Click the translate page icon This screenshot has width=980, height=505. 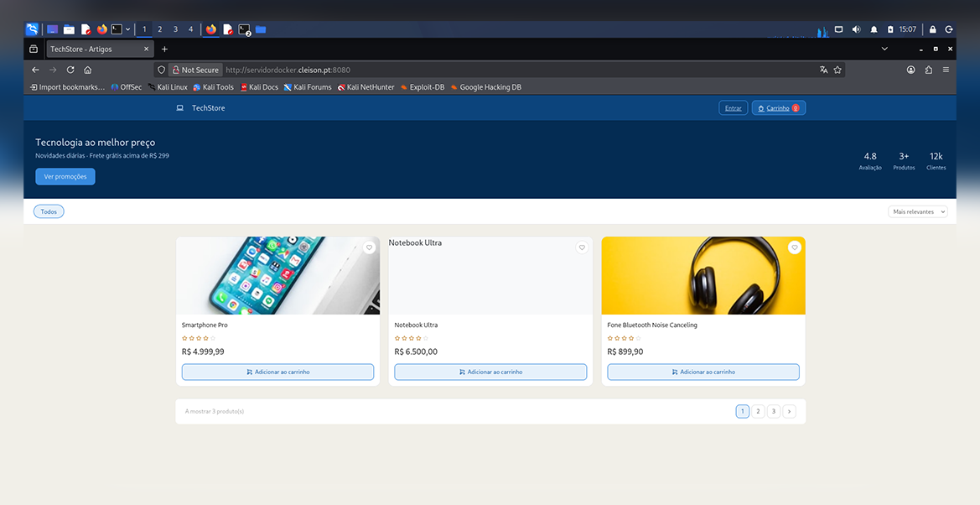click(x=823, y=70)
